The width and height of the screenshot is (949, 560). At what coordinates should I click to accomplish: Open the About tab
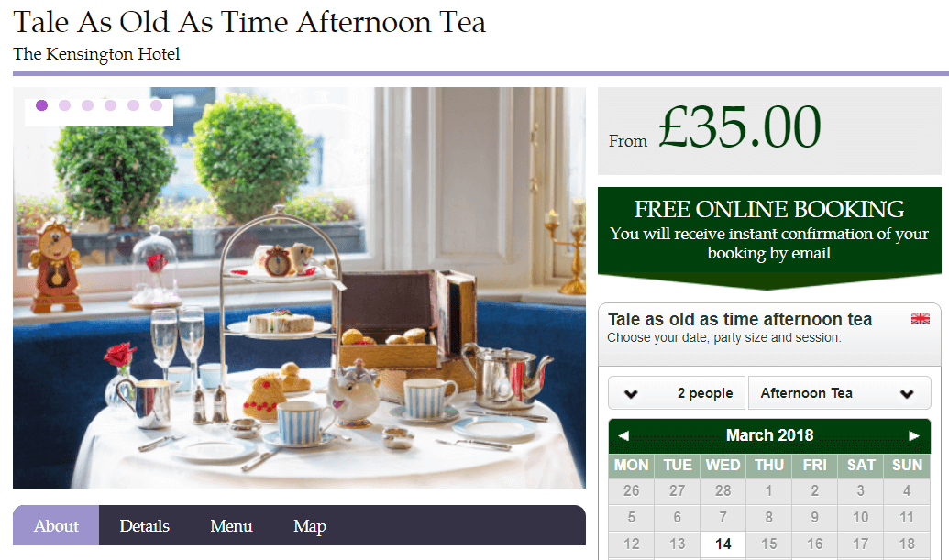tap(56, 525)
